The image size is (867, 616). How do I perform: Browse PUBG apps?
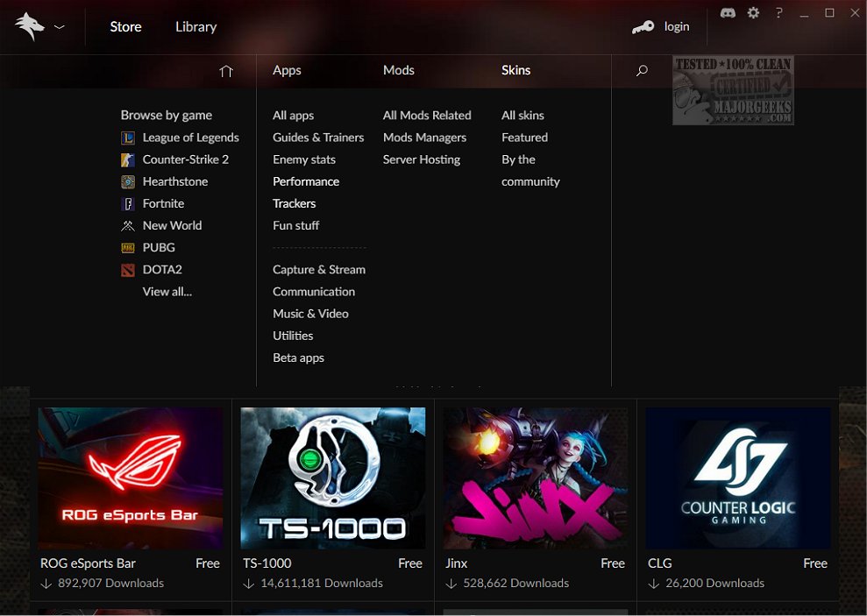(x=159, y=247)
